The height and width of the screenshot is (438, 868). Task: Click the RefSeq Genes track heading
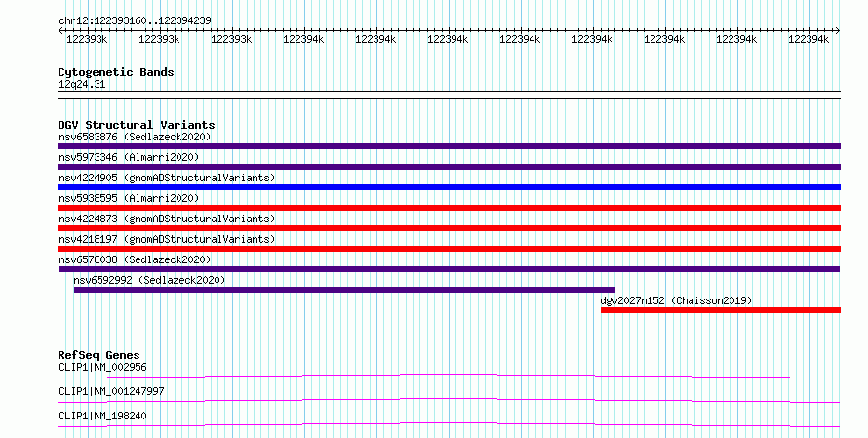99,355
